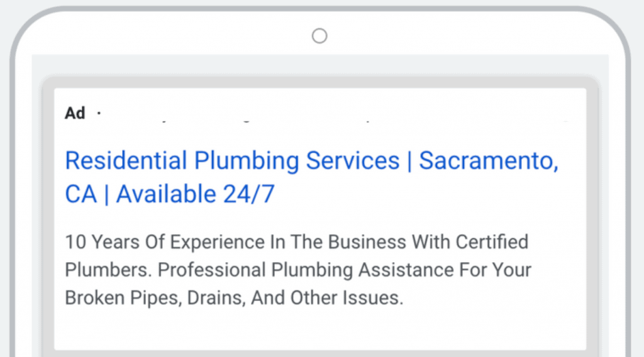Click the first pipe separator in the headline

tap(409, 161)
